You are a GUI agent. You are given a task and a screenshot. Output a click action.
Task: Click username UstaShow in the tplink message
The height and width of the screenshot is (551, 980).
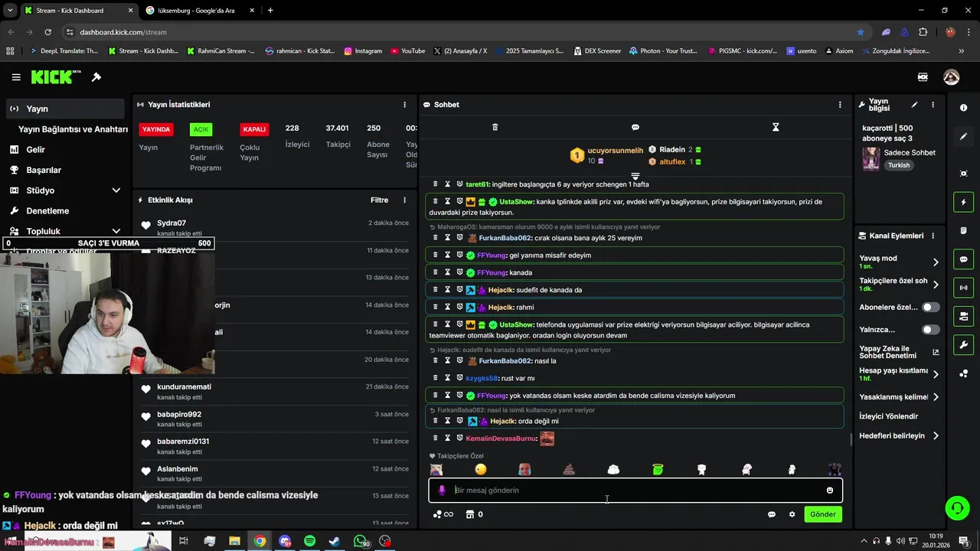(x=517, y=202)
